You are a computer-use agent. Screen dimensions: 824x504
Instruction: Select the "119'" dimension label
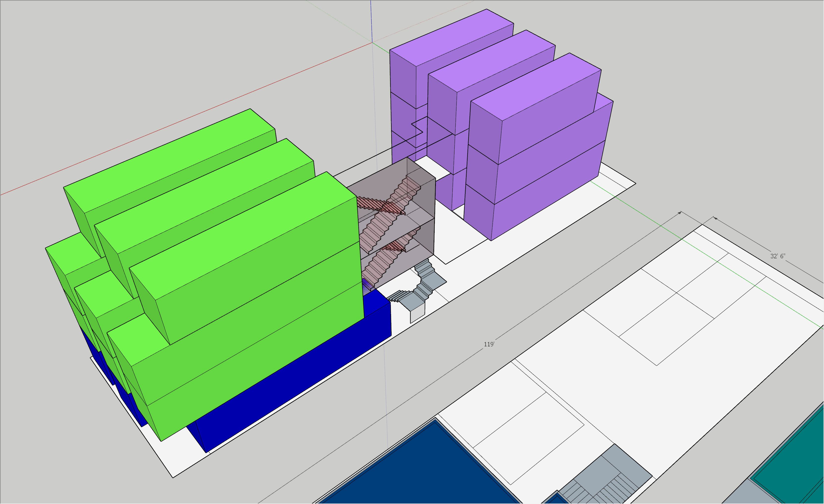coord(489,344)
